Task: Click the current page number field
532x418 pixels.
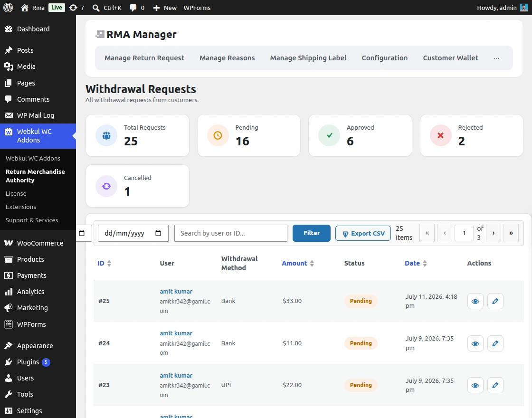Action: pyautogui.click(x=464, y=233)
